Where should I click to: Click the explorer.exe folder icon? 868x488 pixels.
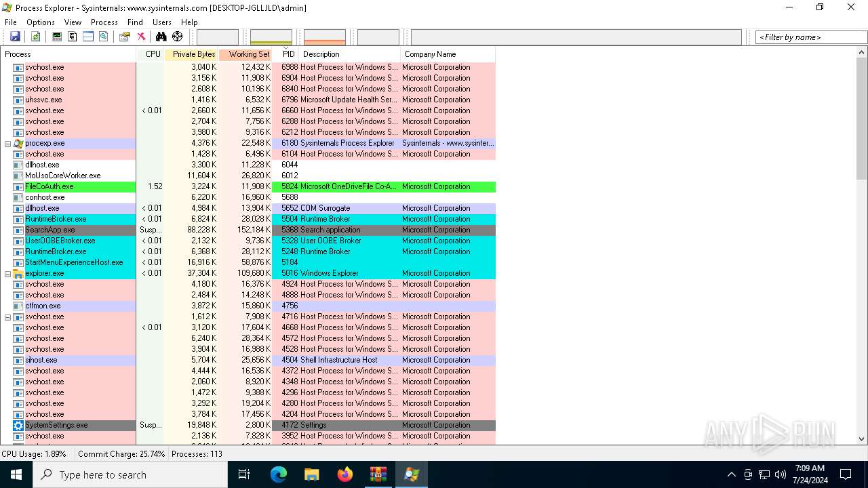click(x=18, y=273)
